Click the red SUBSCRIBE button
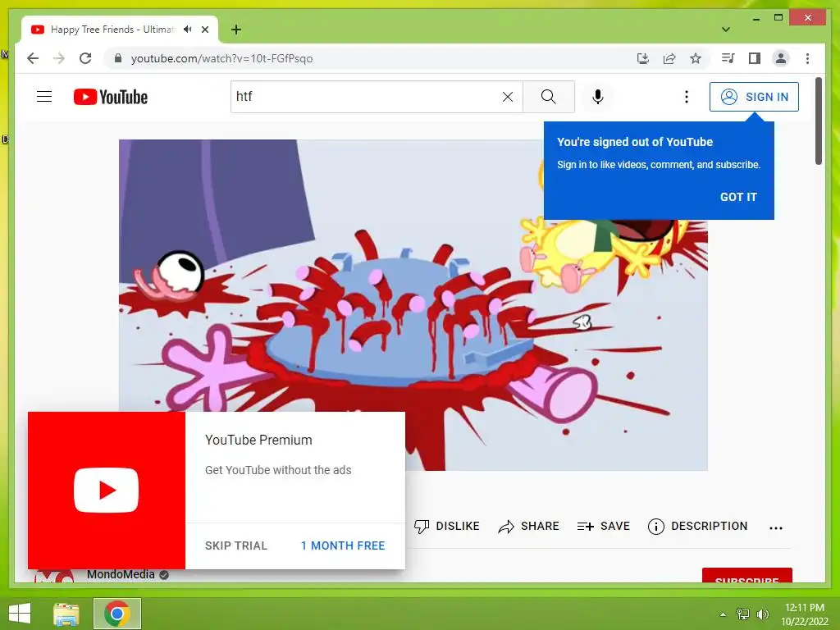Image resolution: width=840 pixels, height=630 pixels. tap(746, 576)
